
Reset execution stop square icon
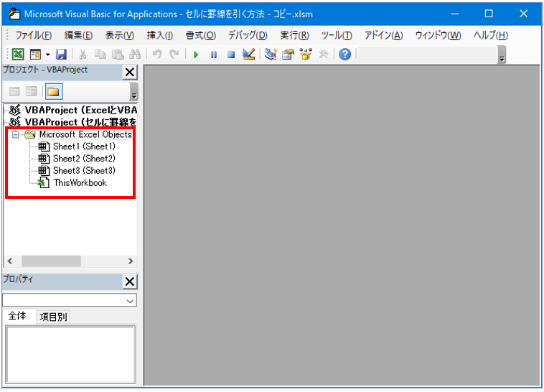coord(231,55)
